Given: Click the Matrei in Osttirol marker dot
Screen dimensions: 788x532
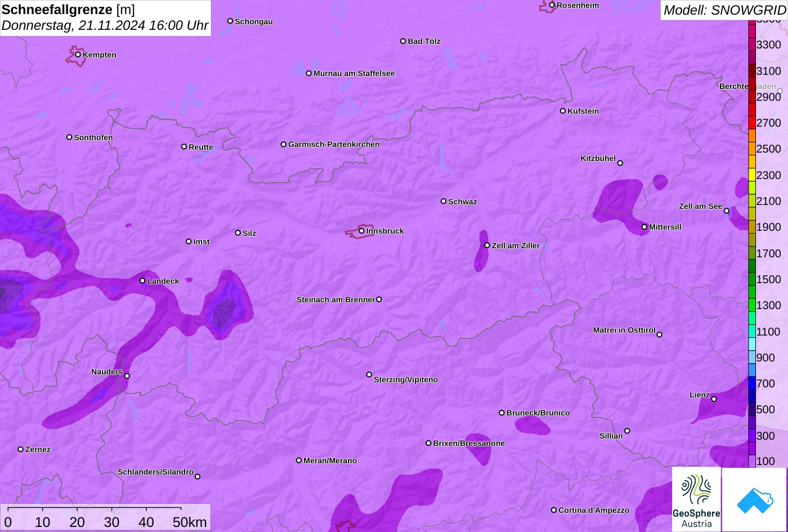Looking at the screenshot, I should [x=659, y=334].
